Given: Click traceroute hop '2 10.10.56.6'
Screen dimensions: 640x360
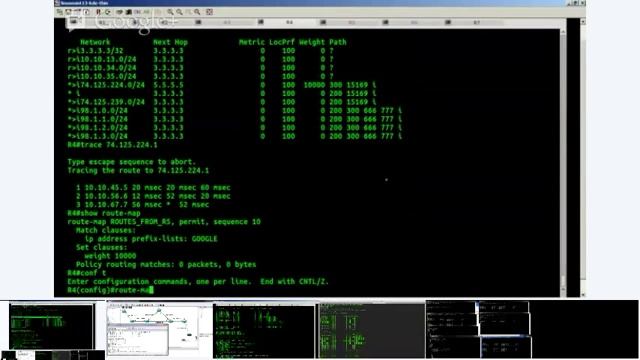Looking at the screenshot, I should click(x=153, y=196).
